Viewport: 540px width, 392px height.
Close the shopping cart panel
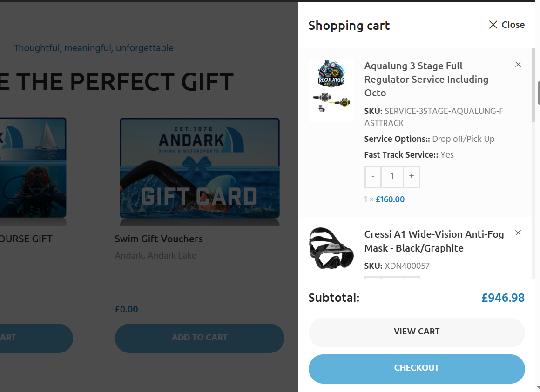506,25
